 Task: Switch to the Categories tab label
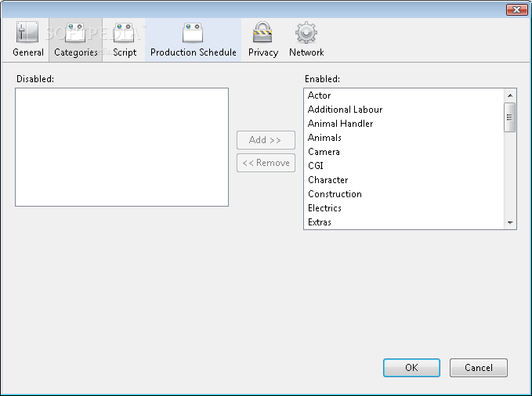coord(76,52)
